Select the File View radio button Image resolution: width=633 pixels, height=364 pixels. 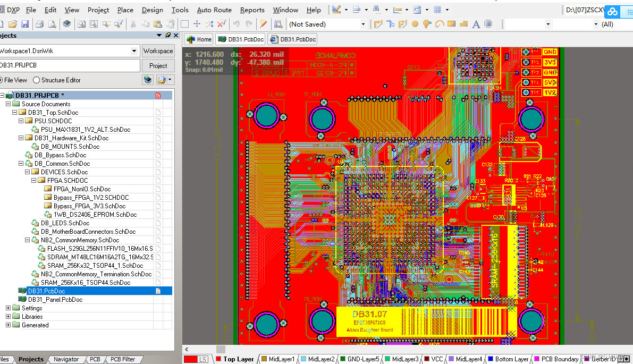point(1,80)
